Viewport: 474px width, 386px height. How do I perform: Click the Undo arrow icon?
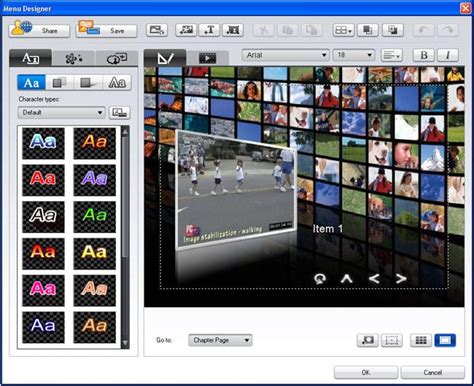[424, 30]
